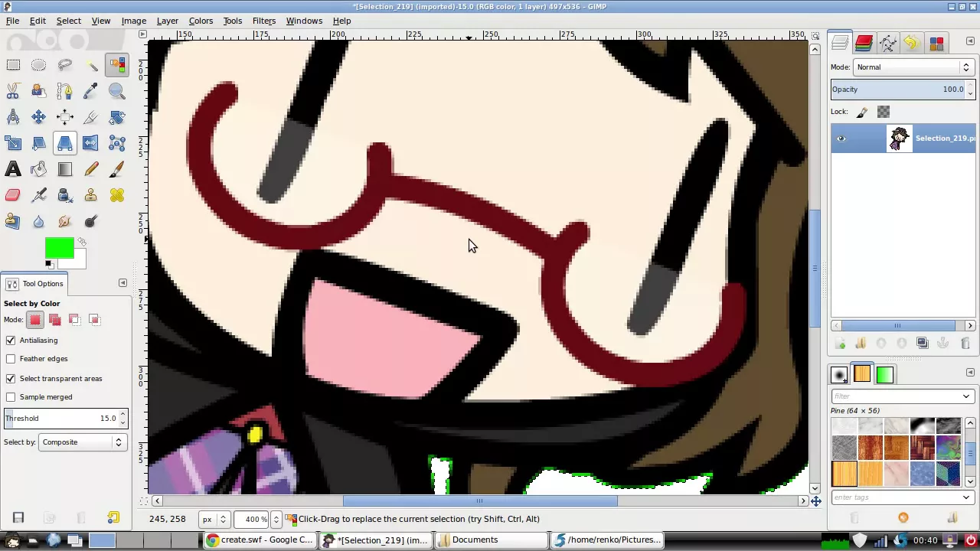Open the Select by Composite dropdown
Image resolution: width=980 pixels, height=551 pixels.
click(x=82, y=442)
